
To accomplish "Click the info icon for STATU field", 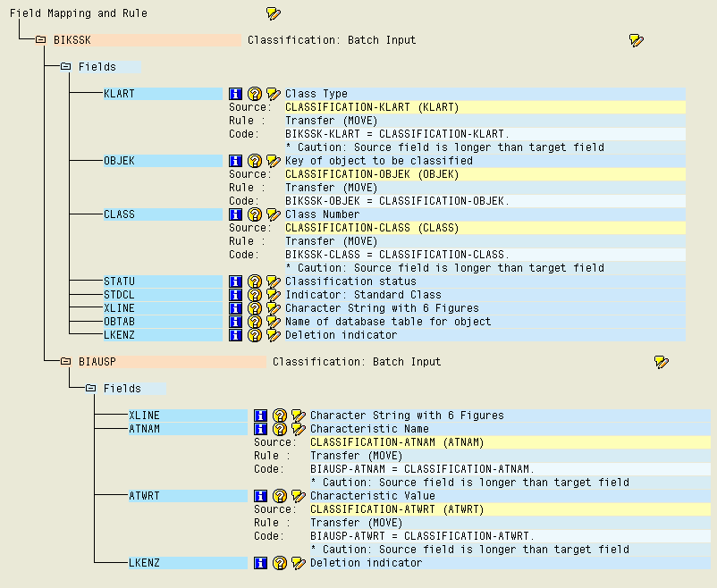I will 236,281.
